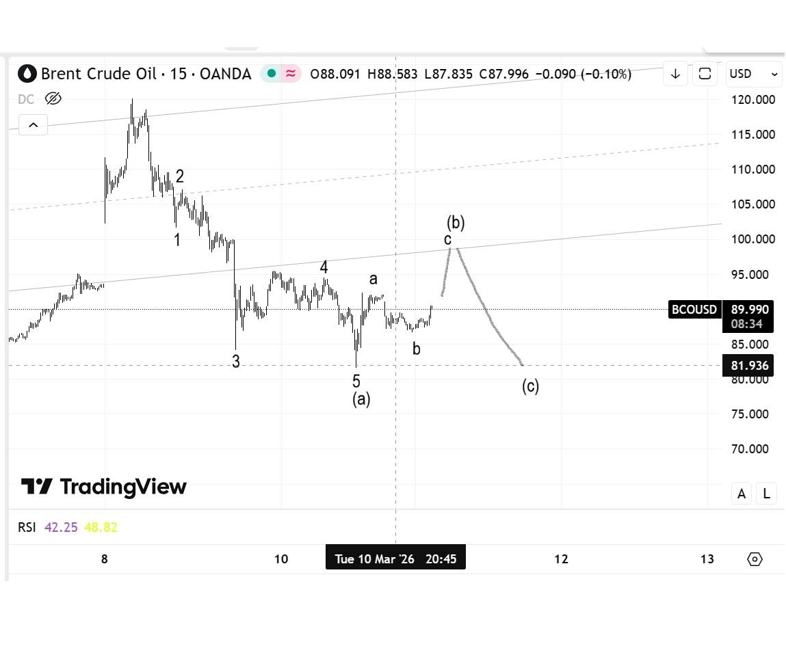Select the DC indicator label

tap(26, 99)
